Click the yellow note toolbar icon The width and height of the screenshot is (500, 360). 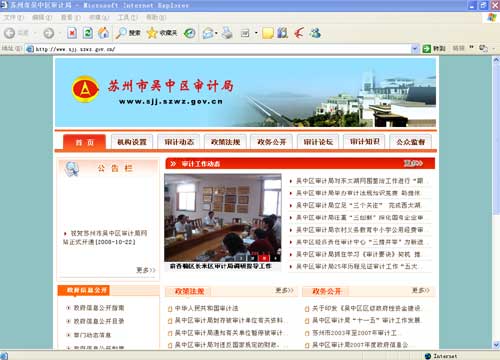click(x=268, y=33)
